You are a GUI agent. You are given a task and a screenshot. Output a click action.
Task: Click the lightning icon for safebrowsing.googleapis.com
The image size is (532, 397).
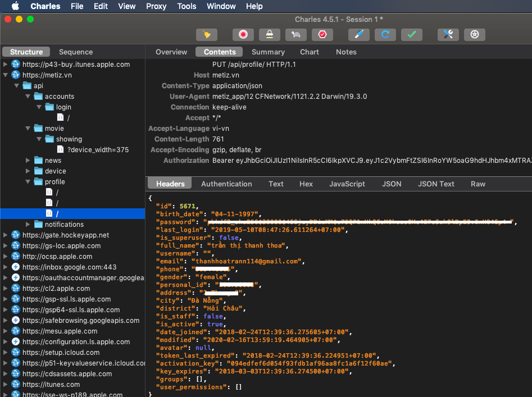[16, 321]
